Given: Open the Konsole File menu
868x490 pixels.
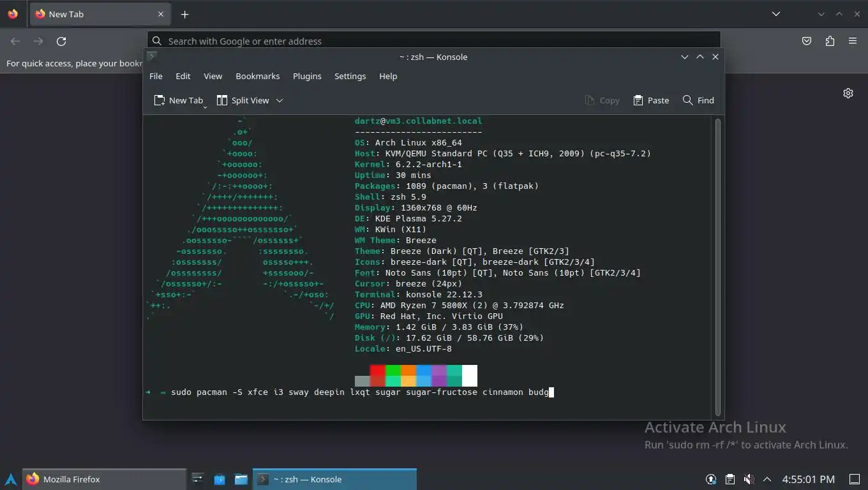Looking at the screenshot, I should click(x=156, y=76).
